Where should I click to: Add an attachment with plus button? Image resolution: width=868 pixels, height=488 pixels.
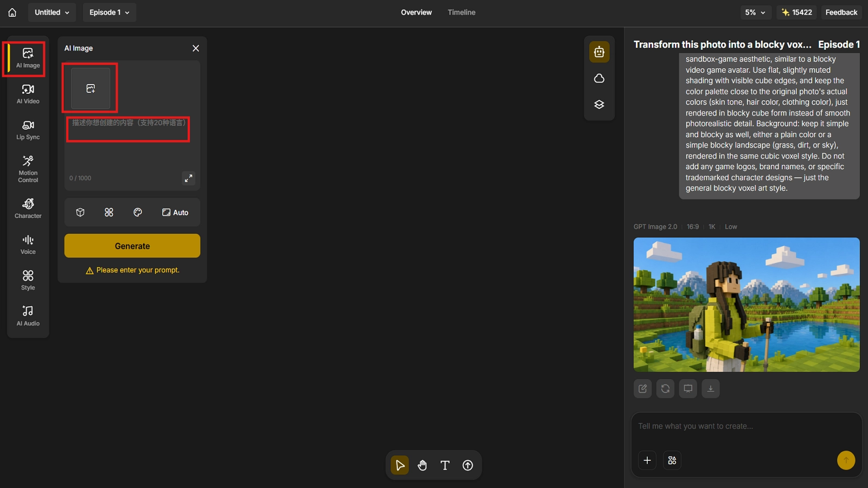click(x=647, y=460)
